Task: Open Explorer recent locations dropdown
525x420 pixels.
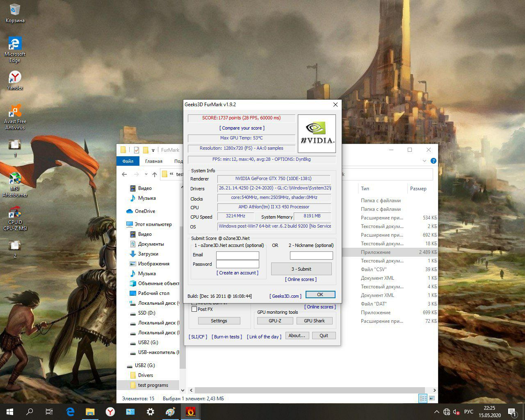Action: coord(145,174)
